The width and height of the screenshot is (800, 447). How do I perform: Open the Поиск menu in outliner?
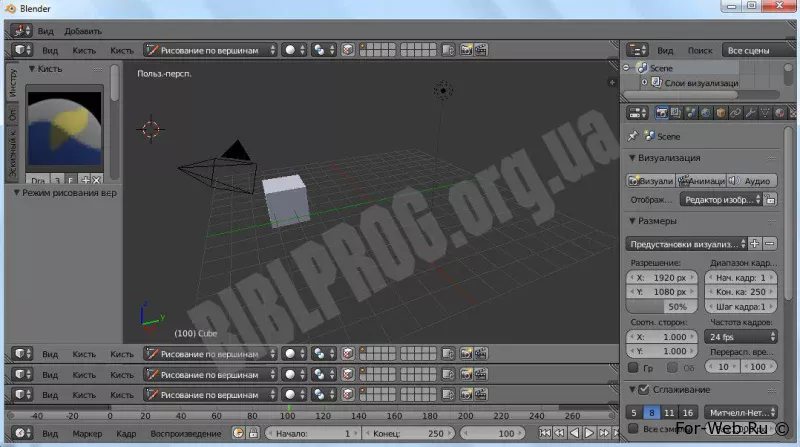point(700,50)
